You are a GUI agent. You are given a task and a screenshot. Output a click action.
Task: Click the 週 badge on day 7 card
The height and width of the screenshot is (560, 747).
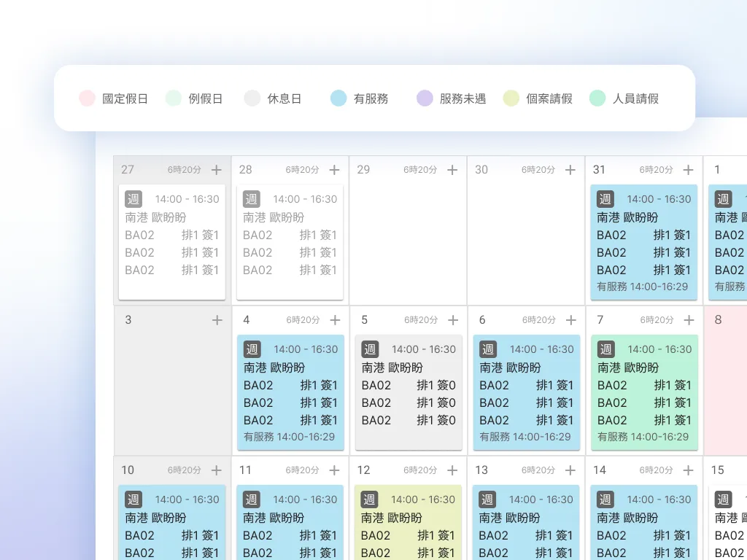coord(606,349)
